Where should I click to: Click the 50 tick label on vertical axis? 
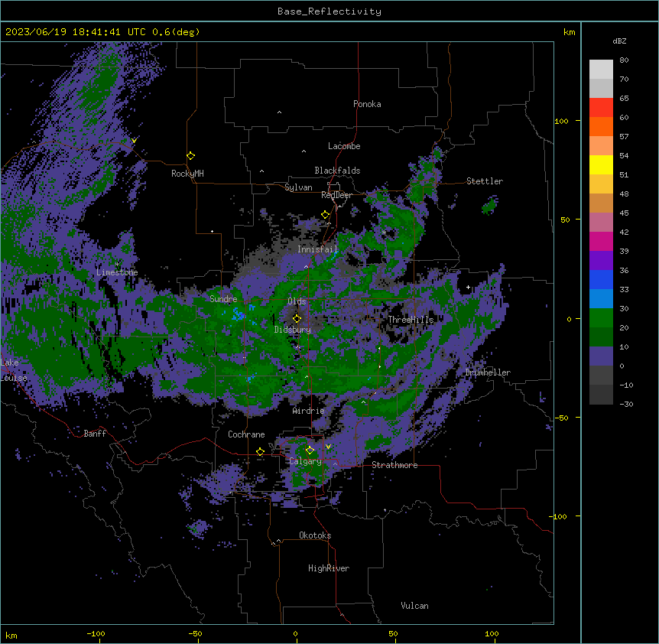coord(565,220)
